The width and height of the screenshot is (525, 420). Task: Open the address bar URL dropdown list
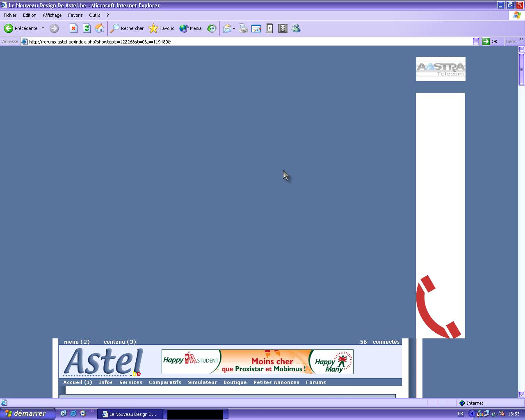click(x=476, y=41)
